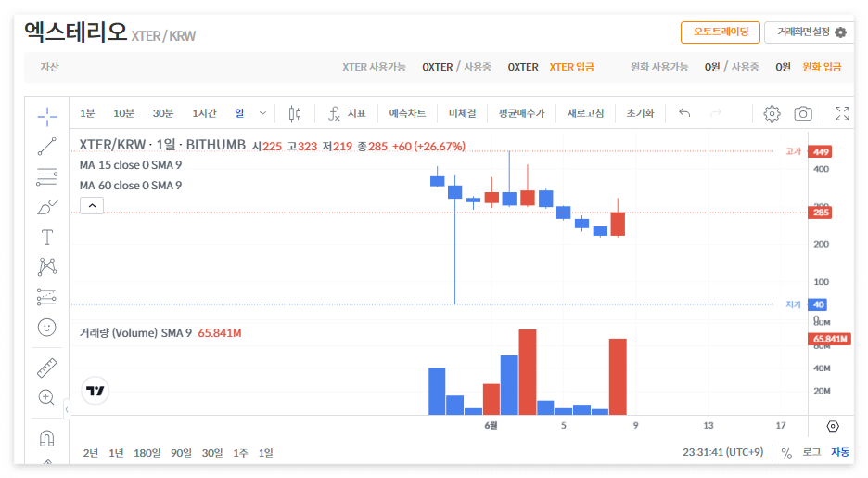868x478 pixels.
Task: Open the price scale settings icon
Action: point(833,426)
